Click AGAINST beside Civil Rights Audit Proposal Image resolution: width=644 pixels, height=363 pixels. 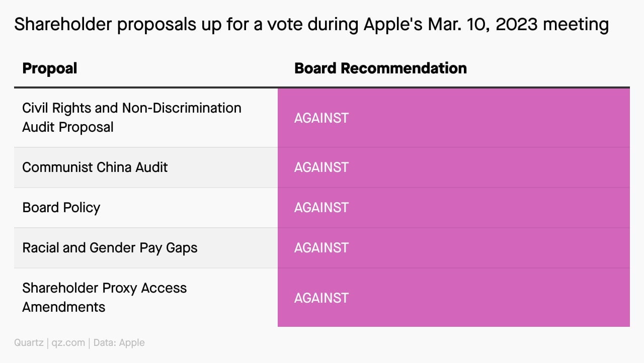(321, 118)
